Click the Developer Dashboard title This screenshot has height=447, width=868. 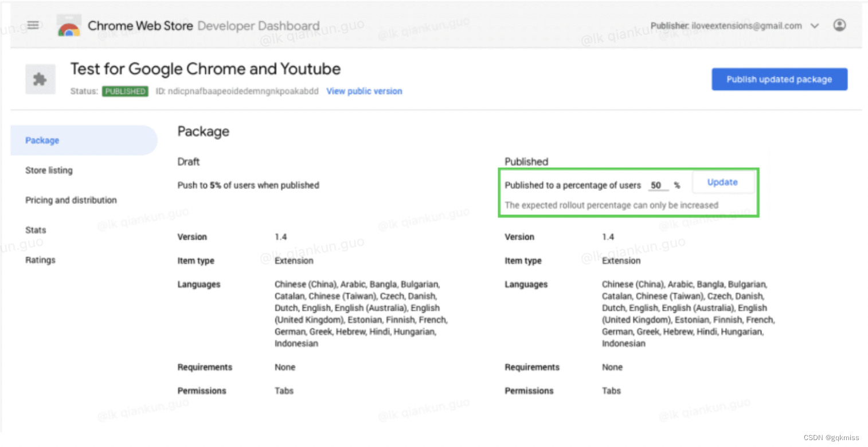259,26
